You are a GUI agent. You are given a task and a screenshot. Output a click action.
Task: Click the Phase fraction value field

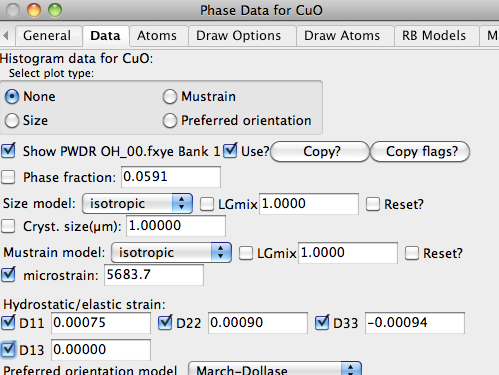pyautogui.click(x=171, y=177)
